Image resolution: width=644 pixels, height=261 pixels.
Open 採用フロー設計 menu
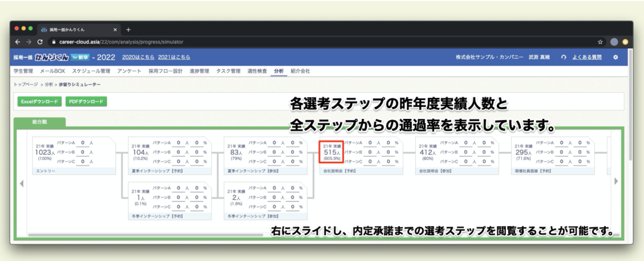[166, 71]
